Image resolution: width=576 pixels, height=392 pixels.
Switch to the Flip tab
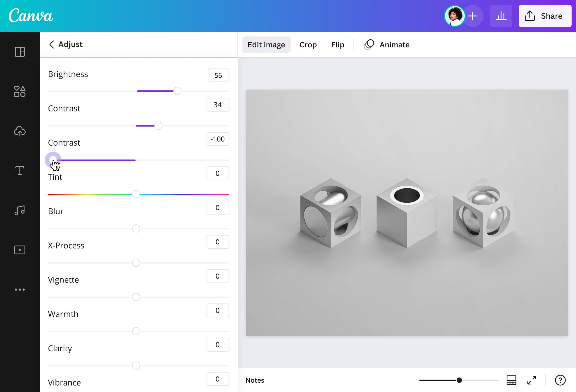[x=338, y=44]
